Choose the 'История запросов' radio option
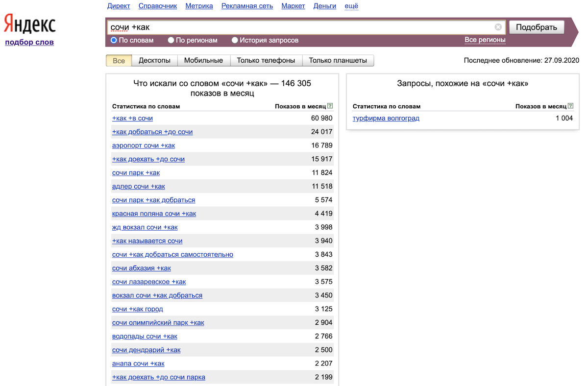Image resolution: width=588 pixels, height=386 pixels. coord(235,40)
